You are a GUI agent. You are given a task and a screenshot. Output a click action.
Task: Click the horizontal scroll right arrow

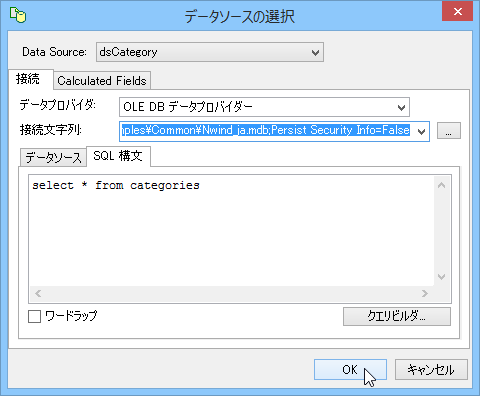point(425,294)
